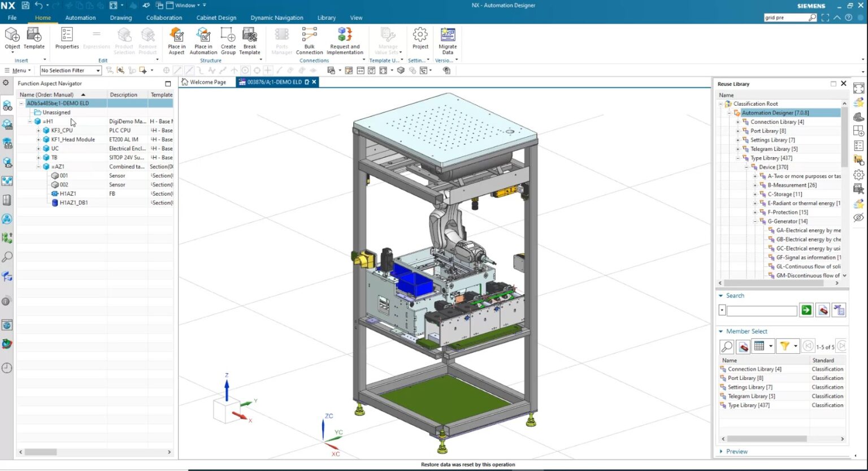
Task: Click the Request and Implementation icon
Action: coord(345,36)
